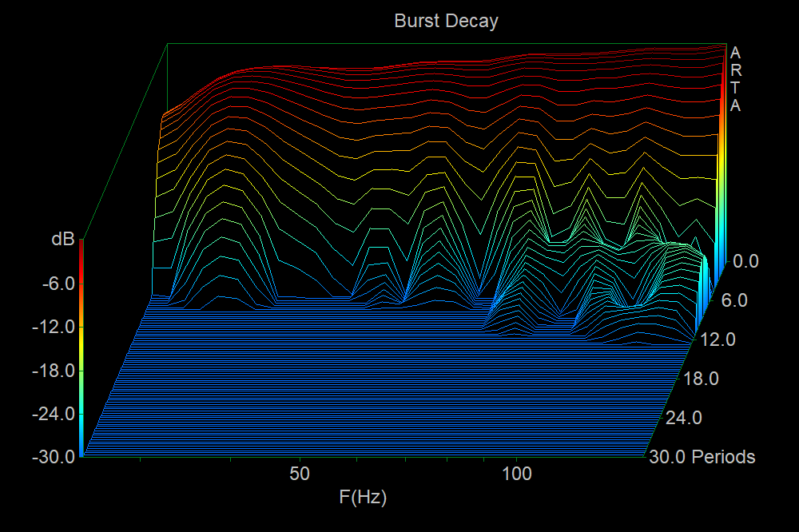This screenshot has width=799, height=532.
Task: Click the ARTA watermark text
Action: [x=735, y=79]
